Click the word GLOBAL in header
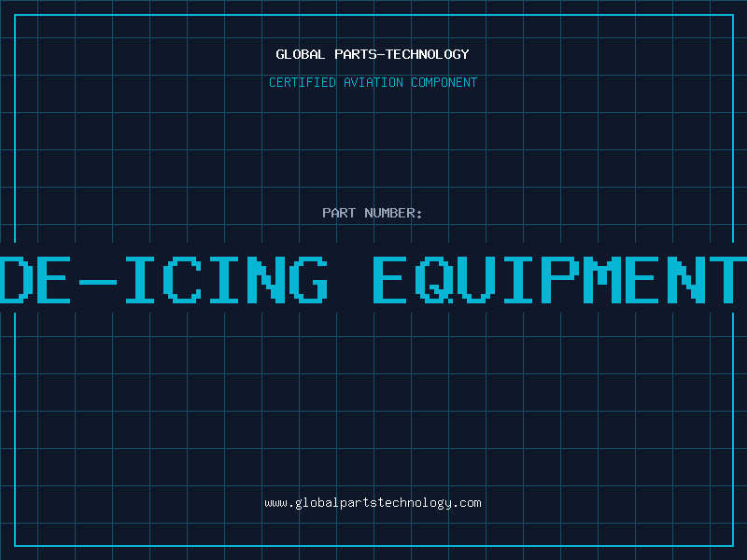Screen dimensions: 747x560 (300, 54)
